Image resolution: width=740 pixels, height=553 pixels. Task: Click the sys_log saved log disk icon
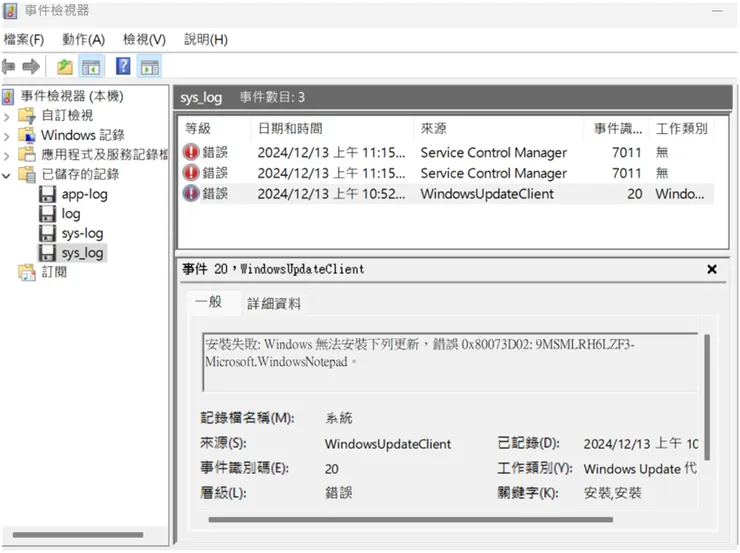[x=47, y=253]
